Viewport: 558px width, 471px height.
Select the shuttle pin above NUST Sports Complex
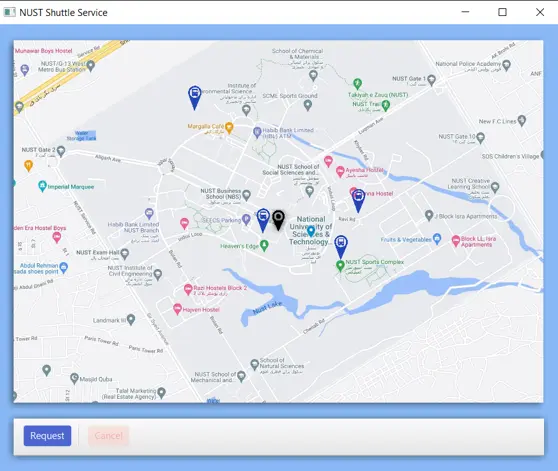(x=341, y=247)
